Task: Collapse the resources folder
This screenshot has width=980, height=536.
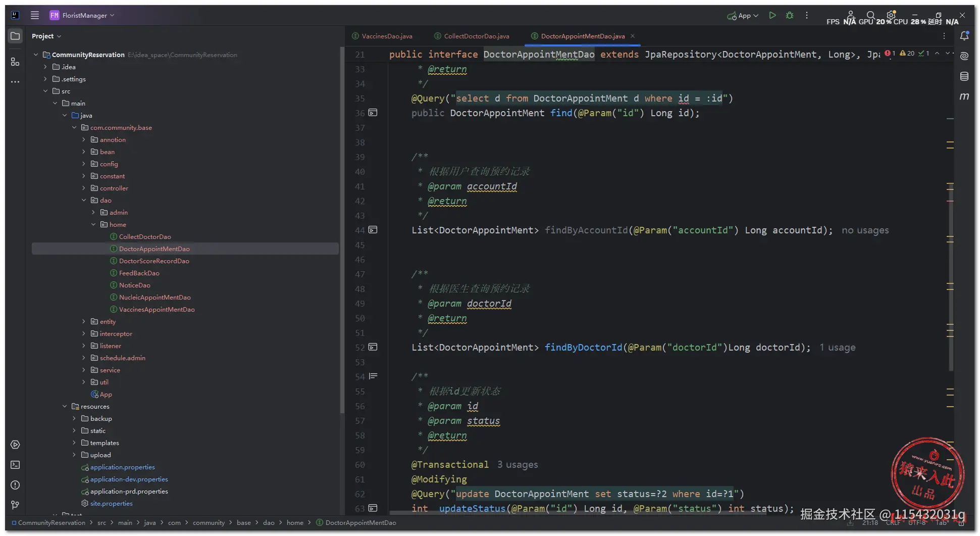Action: (65, 406)
